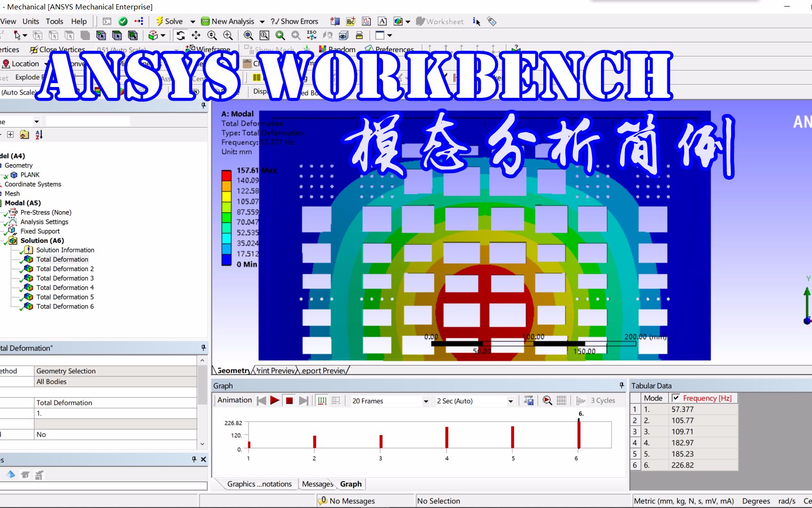Image resolution: width=812 pixels, height=508 pixels.
Task: Switch to the Print Preview tab
Action: click(276, 371)
